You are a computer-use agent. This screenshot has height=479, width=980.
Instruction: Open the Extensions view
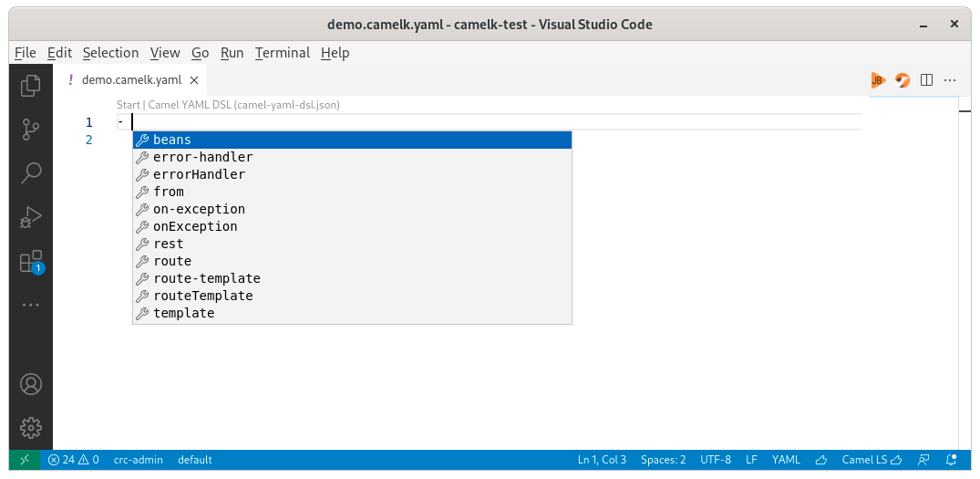click(x=30, y=262)
